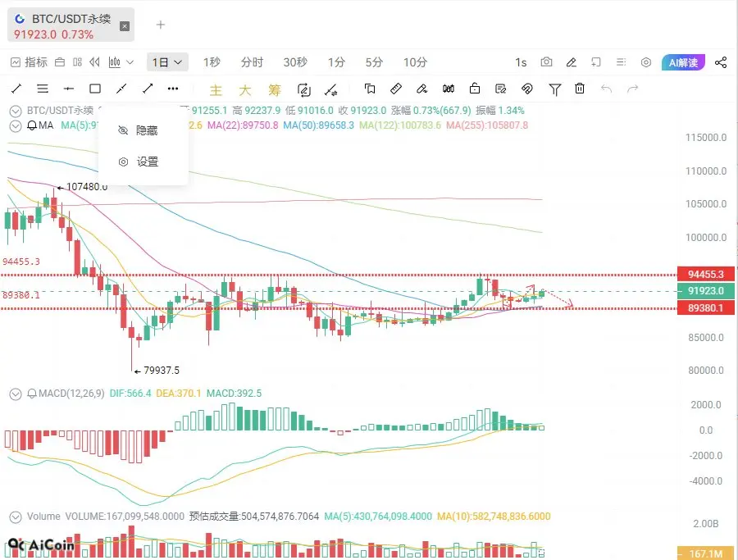Select the arrow line drawing tool
This screenshot has height=560, width=738.
pyautogui.click(x=148, y=88)
